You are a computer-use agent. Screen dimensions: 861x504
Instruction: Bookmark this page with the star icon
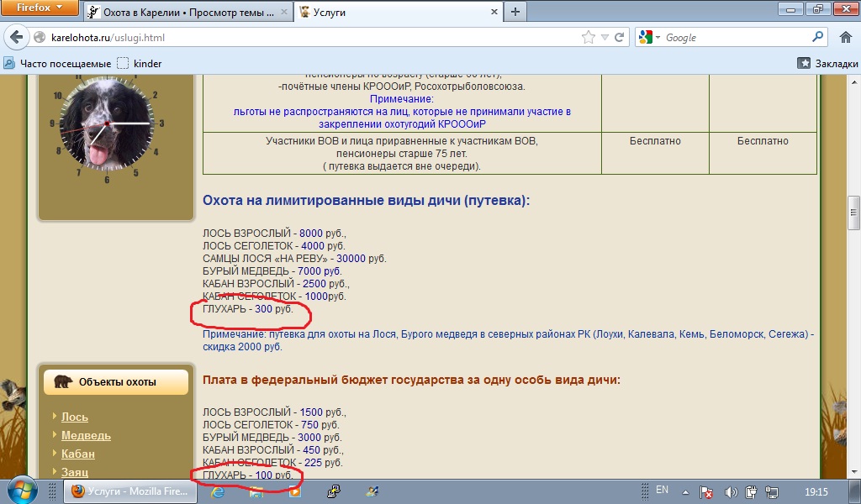coord(589,38)
